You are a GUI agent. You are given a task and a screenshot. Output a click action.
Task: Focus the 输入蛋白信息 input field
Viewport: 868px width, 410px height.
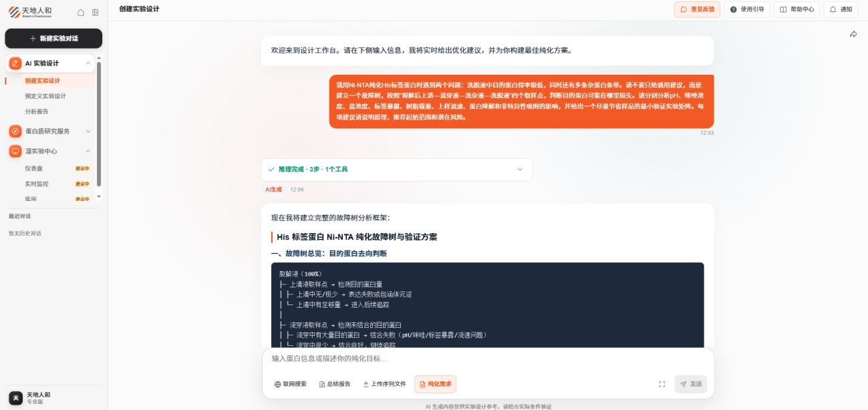tap(487, 359)
